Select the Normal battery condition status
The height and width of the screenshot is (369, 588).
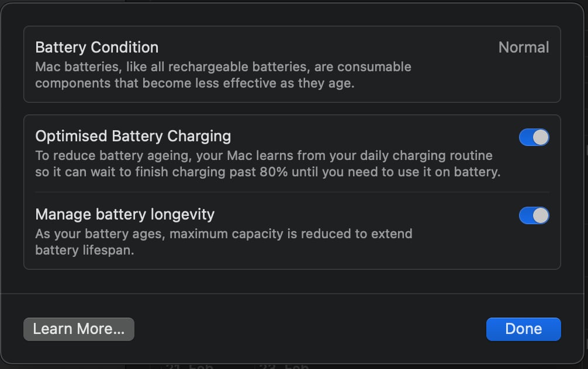(x=523, y=47)
